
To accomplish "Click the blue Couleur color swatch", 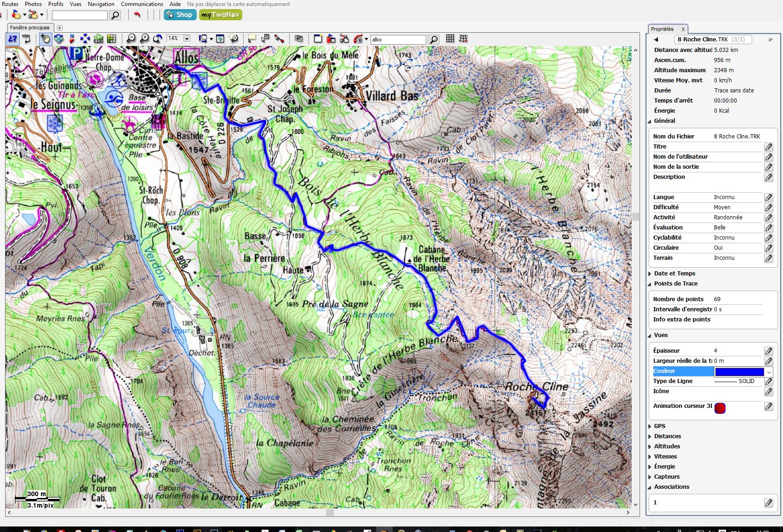I will point(739,372).
